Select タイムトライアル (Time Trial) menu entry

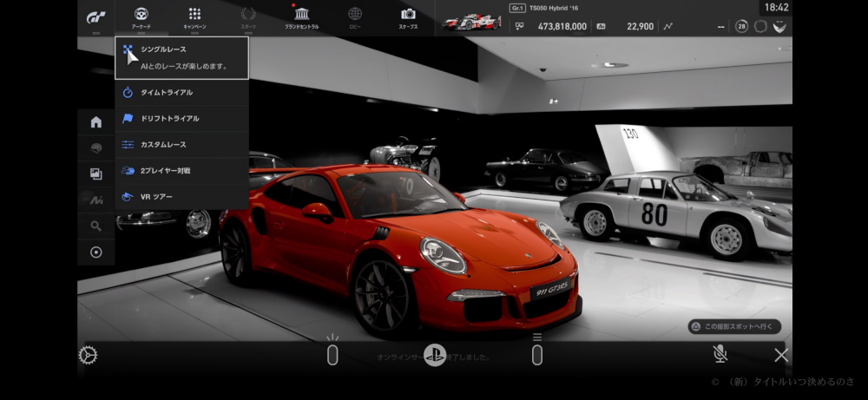coord(181,92)
